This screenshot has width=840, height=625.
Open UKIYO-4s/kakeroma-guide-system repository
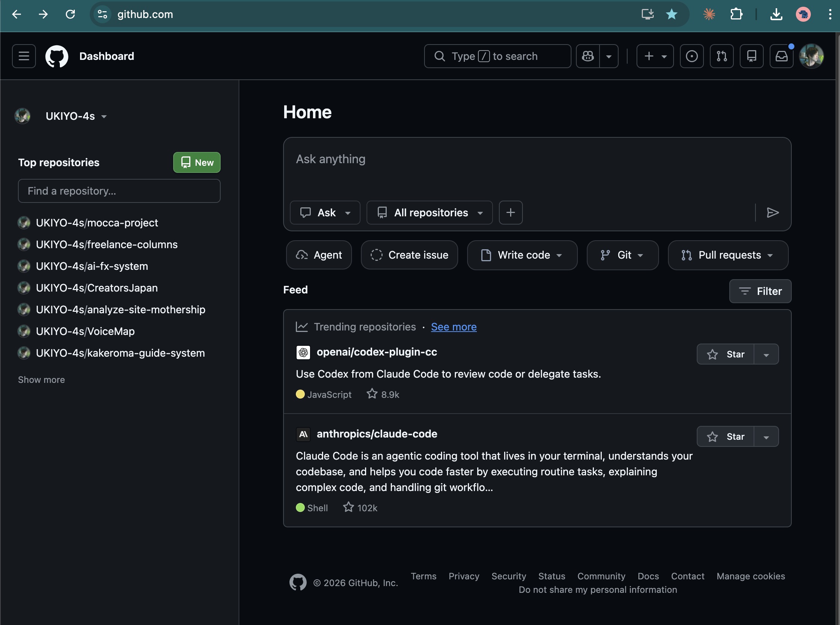tap(120, 353)
